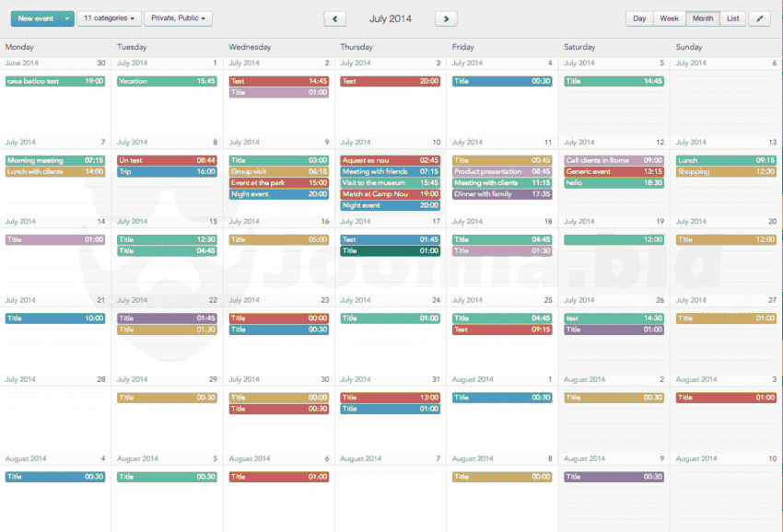Switch to List view
This screenshot has width=783, height=532.
pos(732,18)
